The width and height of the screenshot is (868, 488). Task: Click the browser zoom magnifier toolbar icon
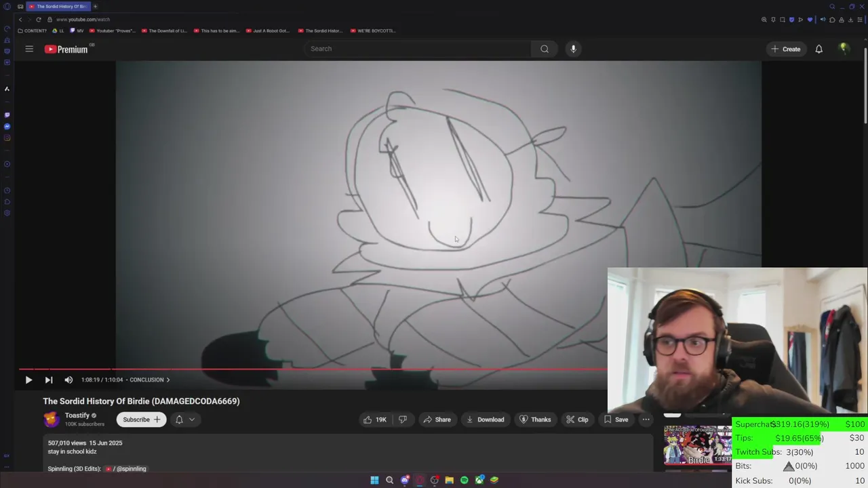point(764,20)
